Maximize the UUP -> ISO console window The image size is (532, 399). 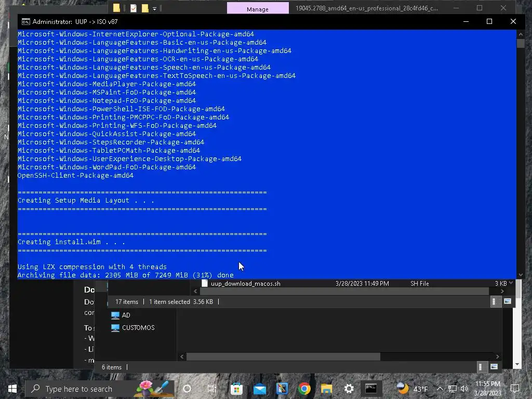click(x=489, y=21)
